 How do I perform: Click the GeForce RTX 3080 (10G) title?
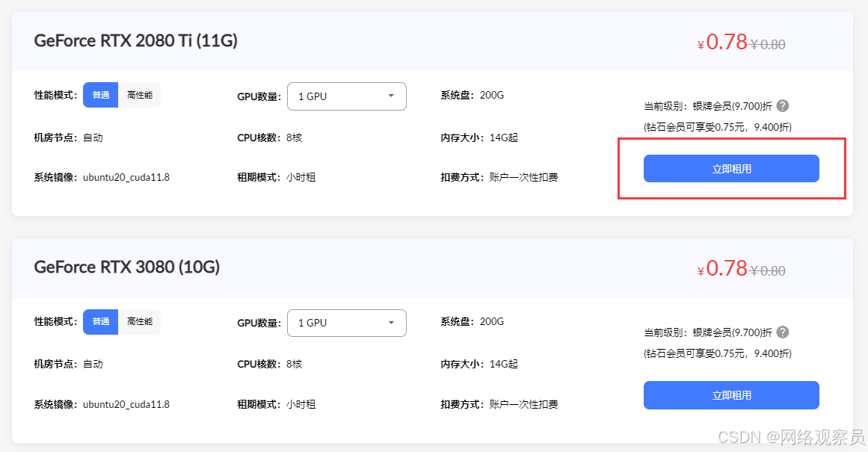[x=127, y=267]
